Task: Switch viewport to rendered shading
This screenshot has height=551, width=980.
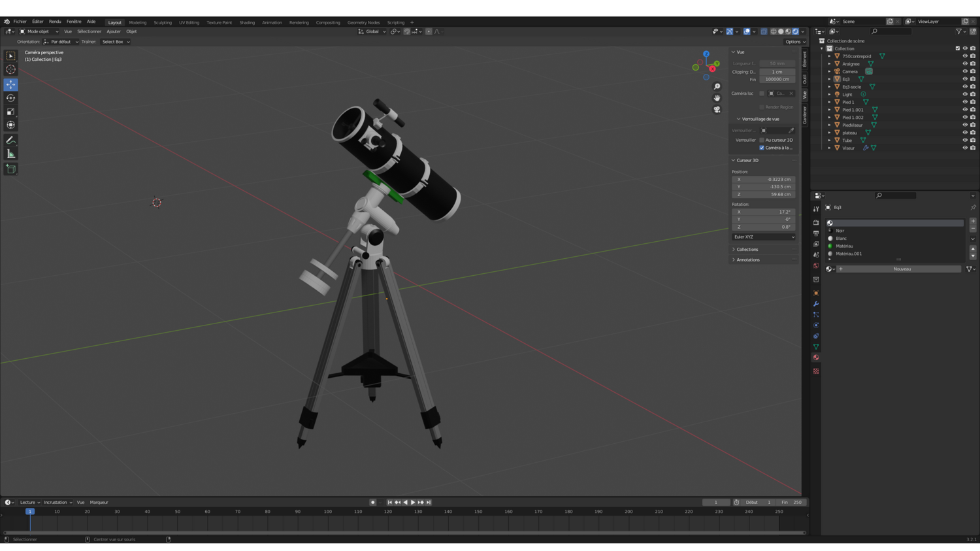Action: [795, 31]
